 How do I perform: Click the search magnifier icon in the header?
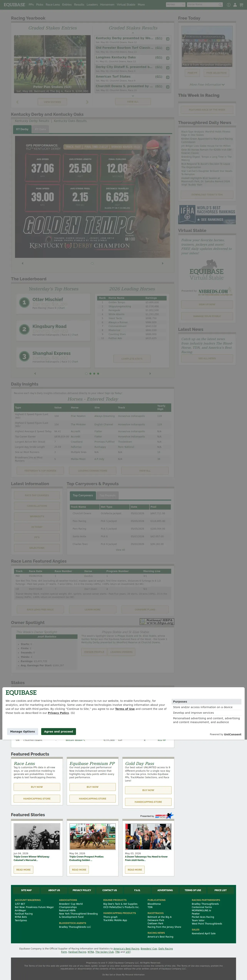220,5
